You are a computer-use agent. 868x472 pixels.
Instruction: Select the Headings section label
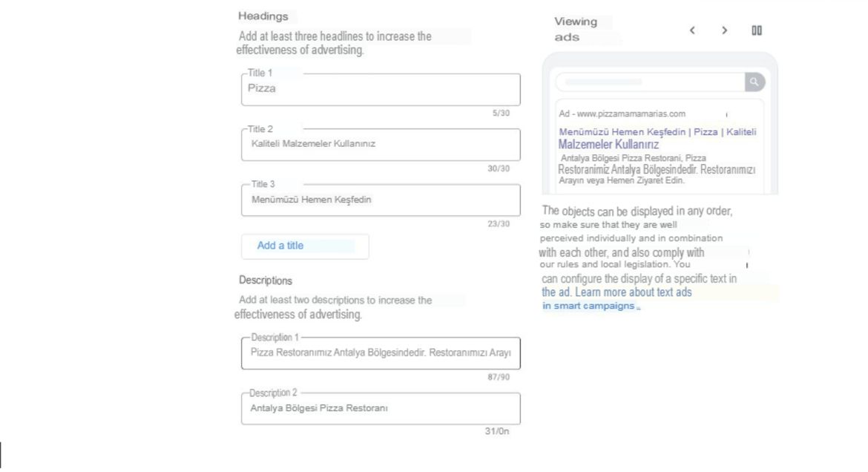(263, 16)
